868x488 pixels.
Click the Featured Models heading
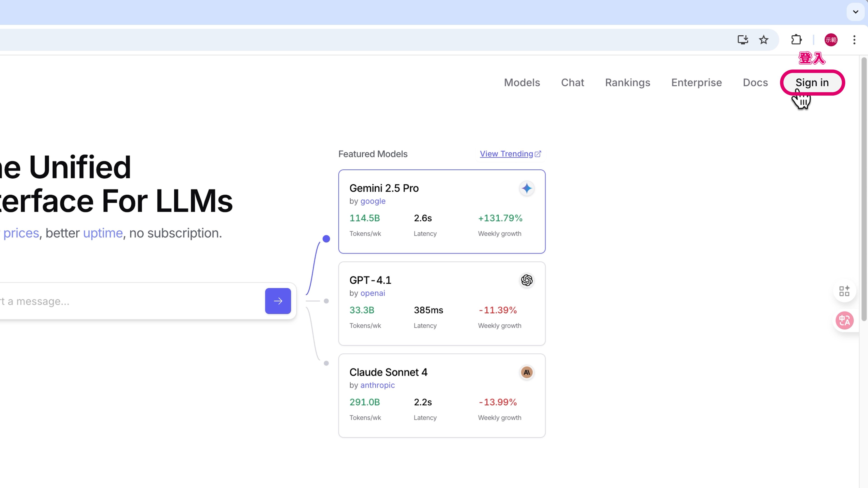pos(373,154)
